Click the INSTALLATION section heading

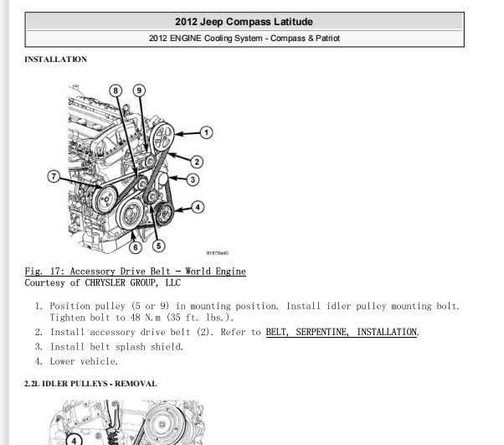click(x=56, y=60)
